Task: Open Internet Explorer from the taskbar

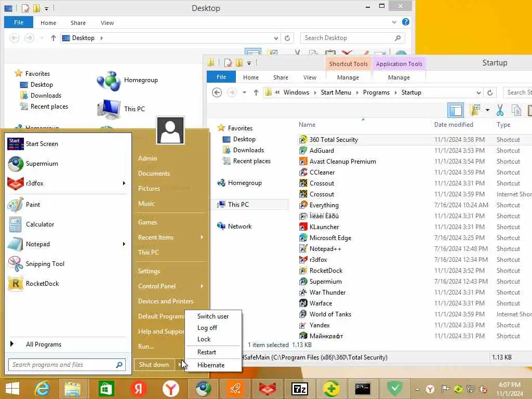Action: (42, 389)
